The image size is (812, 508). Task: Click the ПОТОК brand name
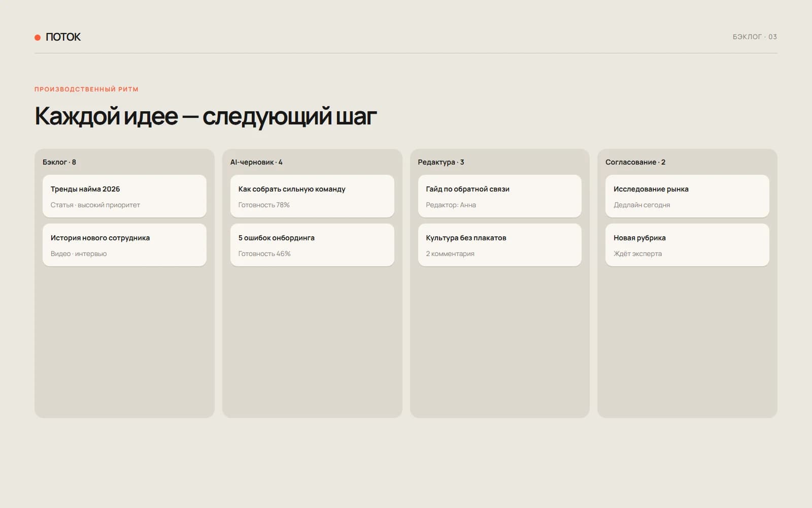click(63, 37)
